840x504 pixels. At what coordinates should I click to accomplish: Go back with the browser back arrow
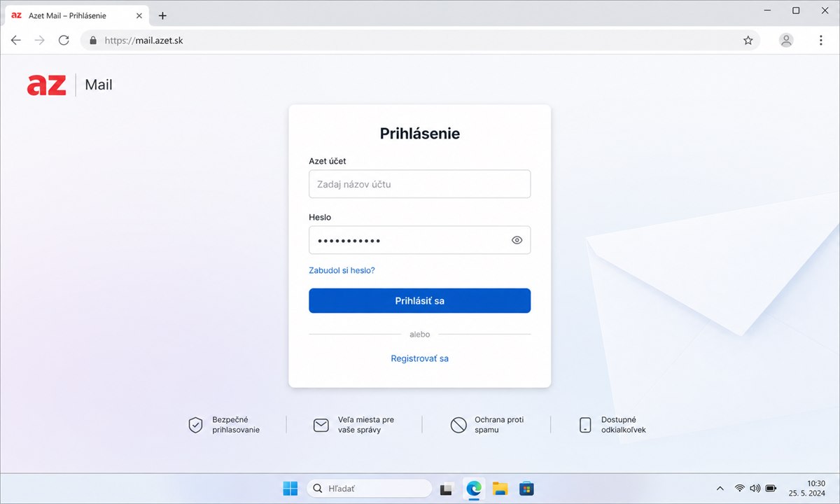pos(16,41)
